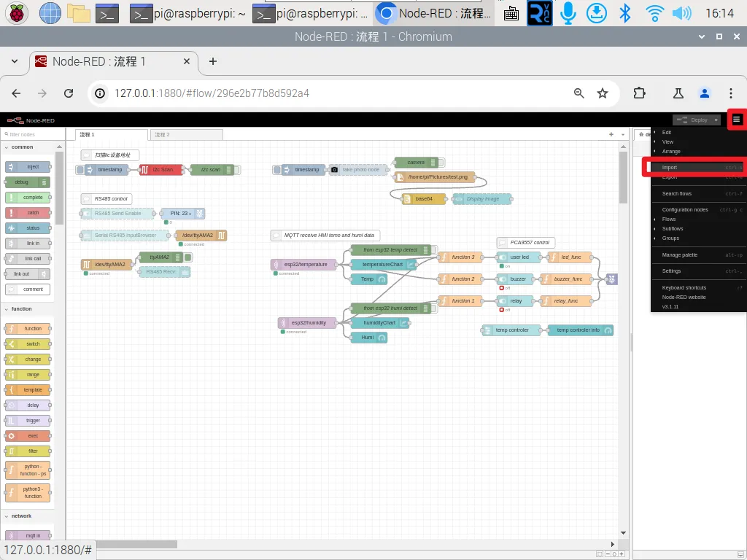Click the inject button on the I2C timestamp node

(x=80, y=170)
